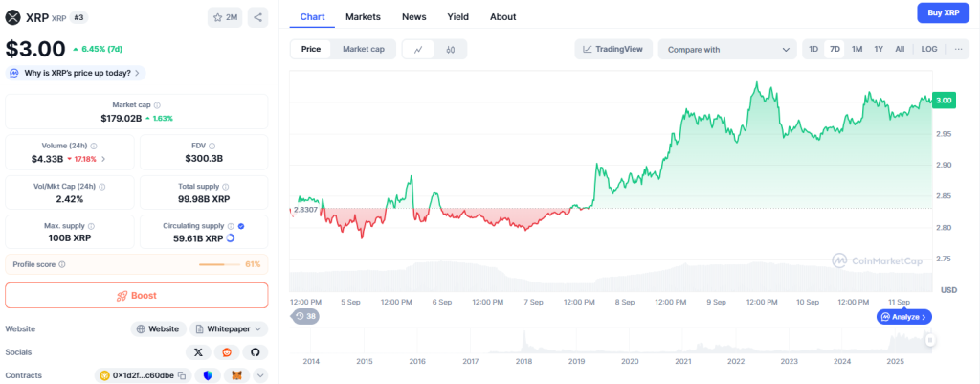This screenshot has height=384, width=980.
Task: Click the Circulating supply info icon
Action: pyautogui.click(x=231, y=226)
